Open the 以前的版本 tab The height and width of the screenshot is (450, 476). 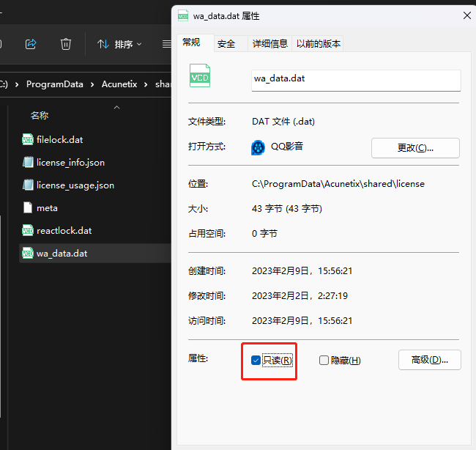pyautogui.click(x=318, y=44)
